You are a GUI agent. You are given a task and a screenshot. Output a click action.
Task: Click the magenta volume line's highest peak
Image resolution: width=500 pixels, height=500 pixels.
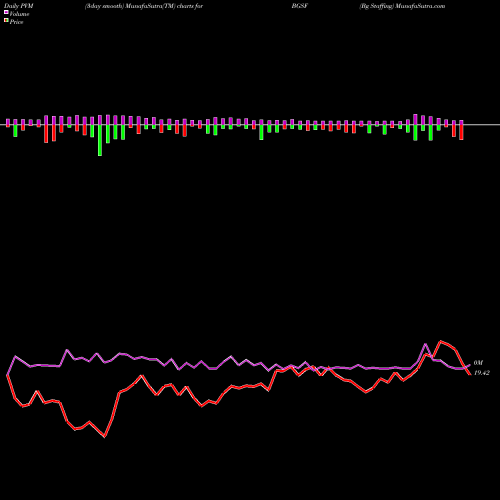(425, 344)
